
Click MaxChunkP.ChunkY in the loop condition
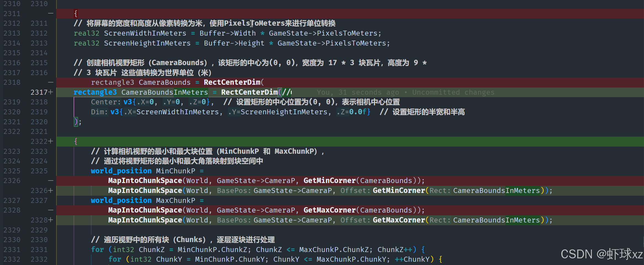tap(351, 259)
